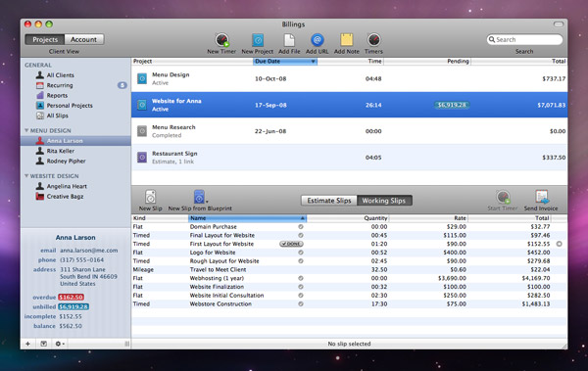The image size is (588, 371).
Task: Select client Rita Keller
Action: point(61,151)
